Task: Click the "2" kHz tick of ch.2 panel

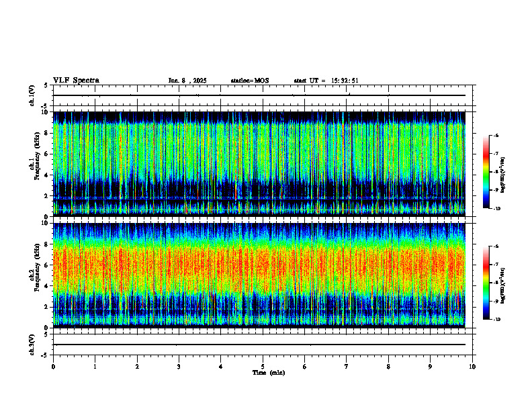Action: click(x=46, y=307)
